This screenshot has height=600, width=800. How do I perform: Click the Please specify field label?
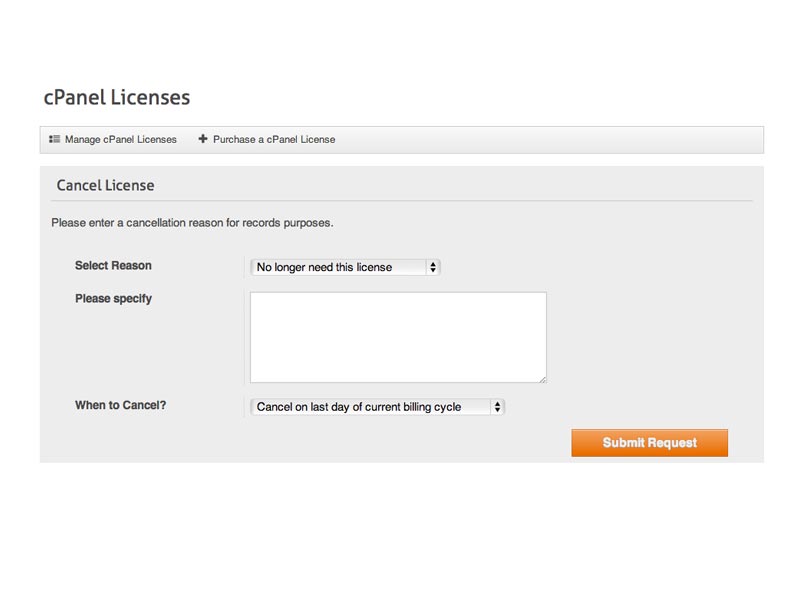tap(113, 298)
